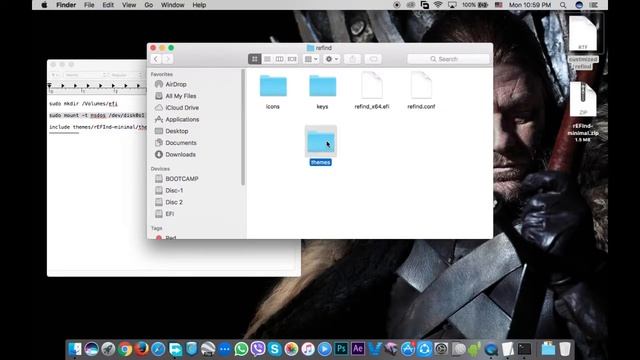The height and width of the screenshot is (360, 640).
Task: Click the Finder Search field
Action: [x=448, y=59]
